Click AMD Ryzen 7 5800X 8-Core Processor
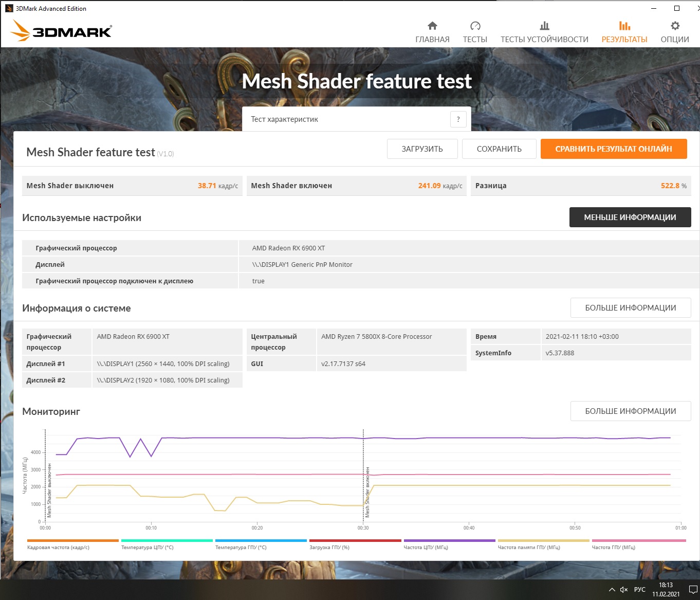The image size is (700, 600). pyautogui.click(x=377, y=337)
